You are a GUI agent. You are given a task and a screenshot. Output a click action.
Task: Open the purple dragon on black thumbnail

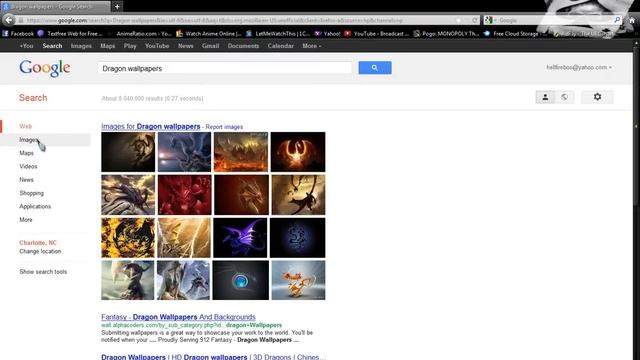(x=240, y=238)
